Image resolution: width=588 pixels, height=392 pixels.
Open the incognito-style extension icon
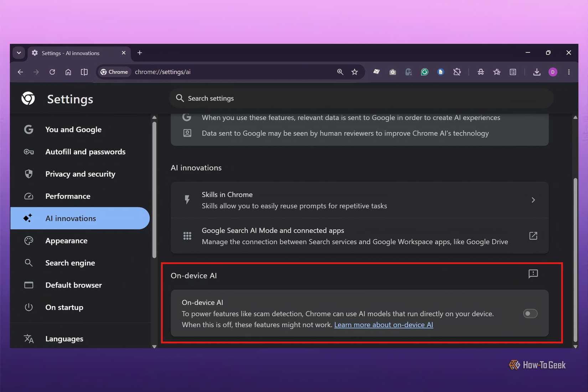pos(481,72)
